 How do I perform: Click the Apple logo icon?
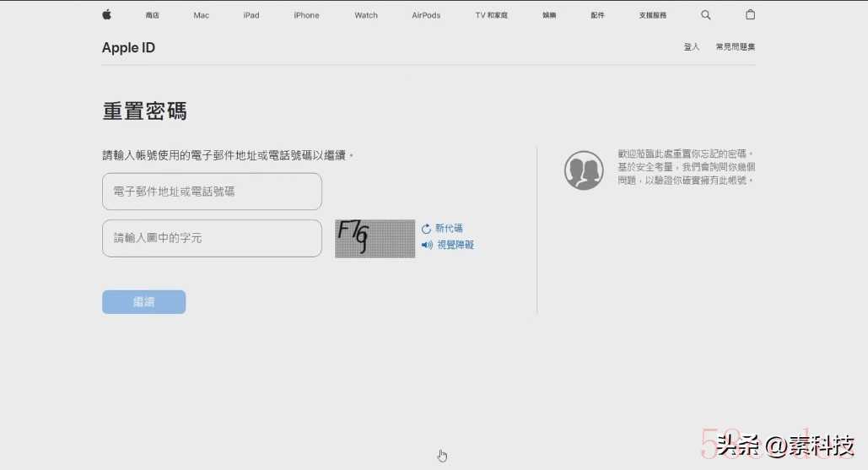click(107, 15)
